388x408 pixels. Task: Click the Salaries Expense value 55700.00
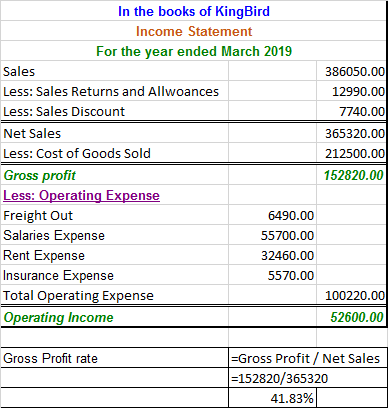click(272, 235)
